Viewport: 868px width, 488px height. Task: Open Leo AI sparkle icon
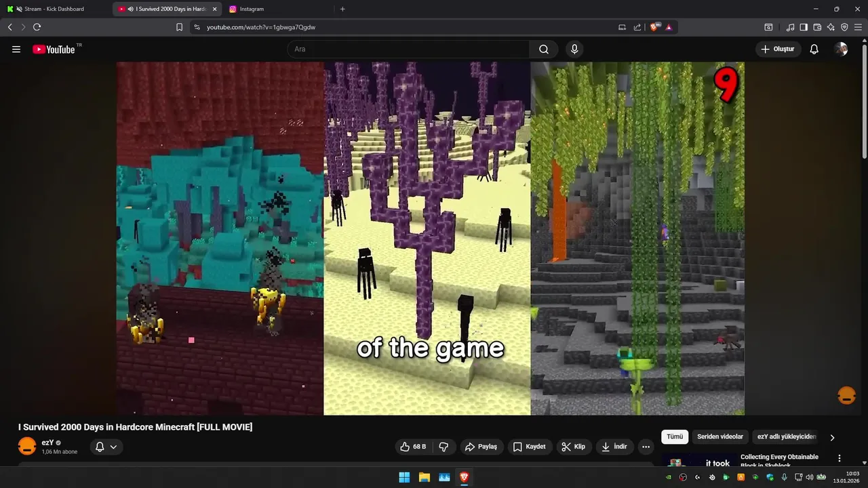coord(831,27)
